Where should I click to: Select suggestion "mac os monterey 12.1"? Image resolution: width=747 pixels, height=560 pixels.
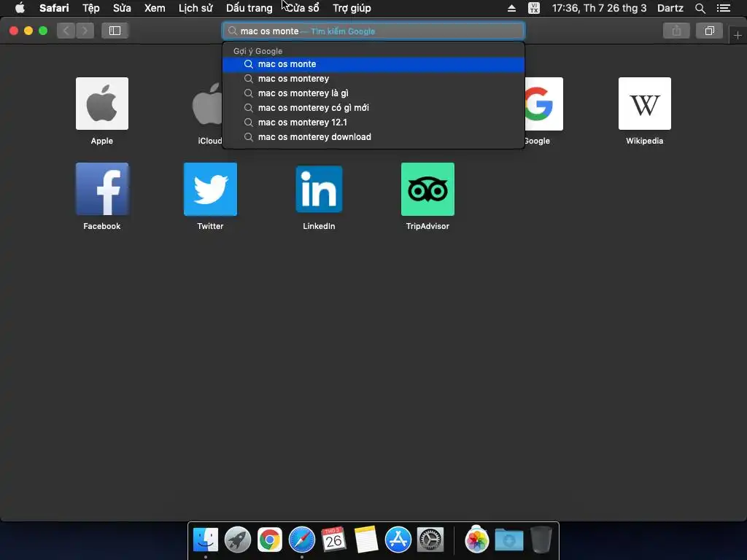[x=373, y=122]
